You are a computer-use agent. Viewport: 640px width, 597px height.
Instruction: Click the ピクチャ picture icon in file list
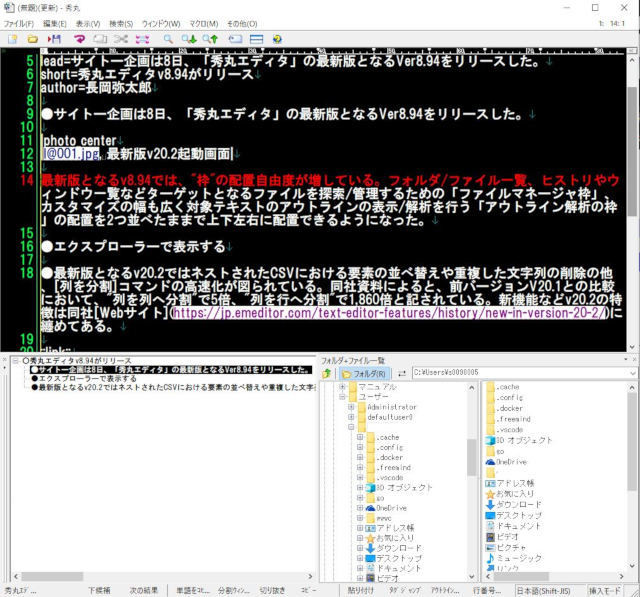click(490, 547)
